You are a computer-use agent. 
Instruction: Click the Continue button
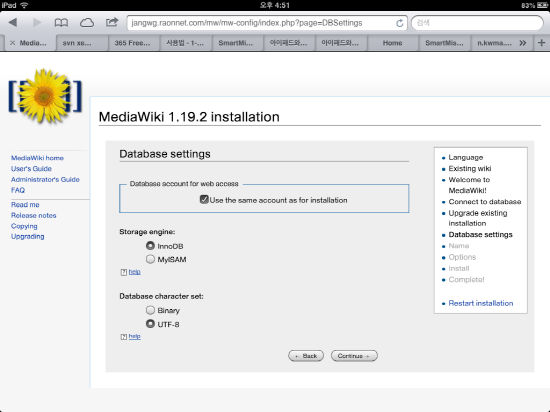(354, 356)
